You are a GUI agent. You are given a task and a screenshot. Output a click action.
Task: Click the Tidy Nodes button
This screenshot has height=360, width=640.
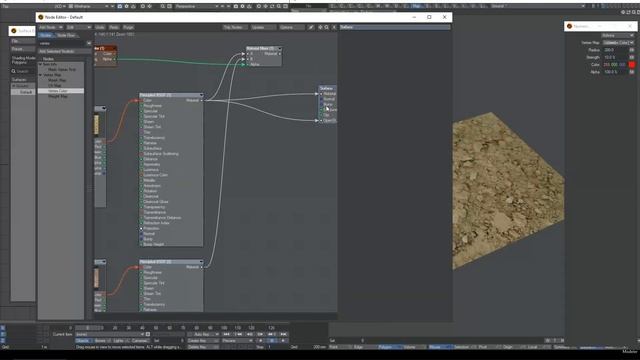click(x=235, y=27)
